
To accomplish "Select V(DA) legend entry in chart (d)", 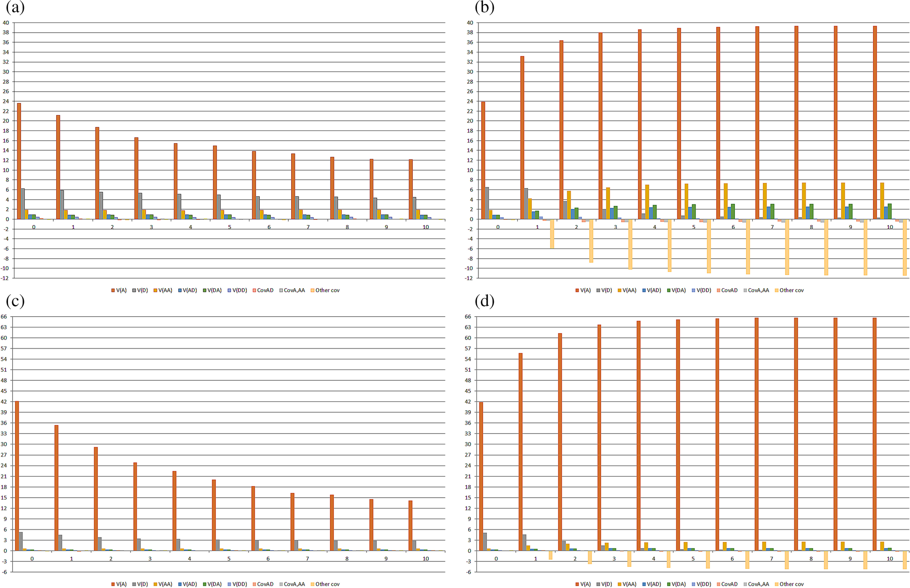I will point(676,584).
